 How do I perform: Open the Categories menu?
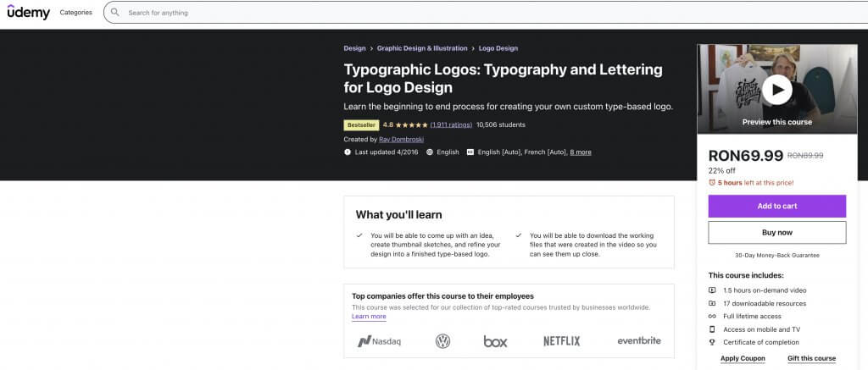(x=75, y=13)
